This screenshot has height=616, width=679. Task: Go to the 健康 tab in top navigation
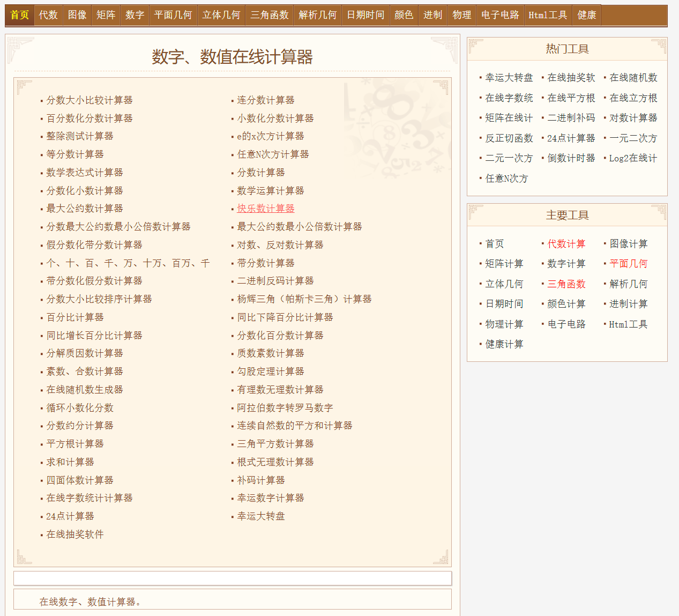(586, 15)
